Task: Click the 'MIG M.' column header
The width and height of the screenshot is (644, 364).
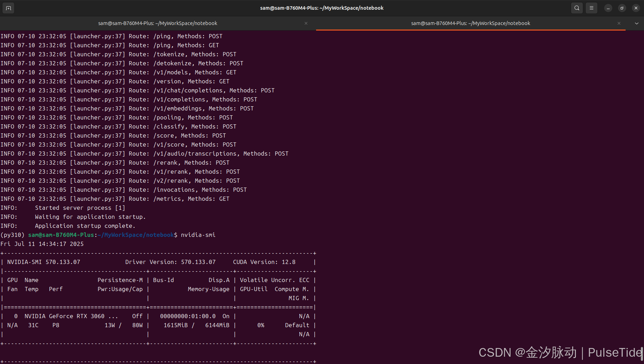Action: pos(299,298)
